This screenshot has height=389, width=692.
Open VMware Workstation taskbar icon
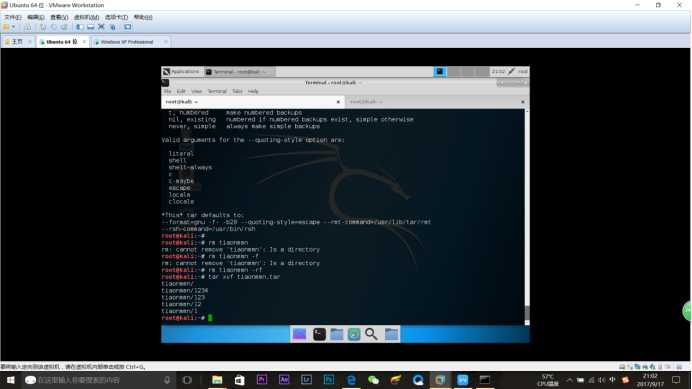click(x=440, y=380)
